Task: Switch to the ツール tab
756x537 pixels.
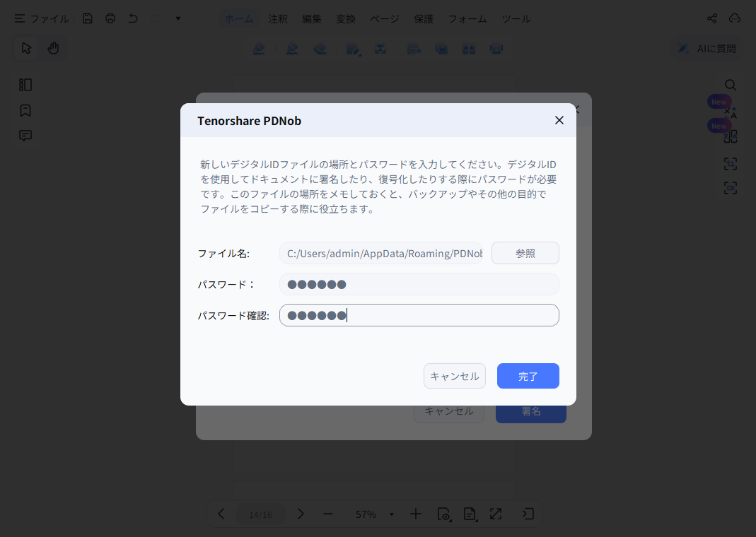Action: [516, 19]
